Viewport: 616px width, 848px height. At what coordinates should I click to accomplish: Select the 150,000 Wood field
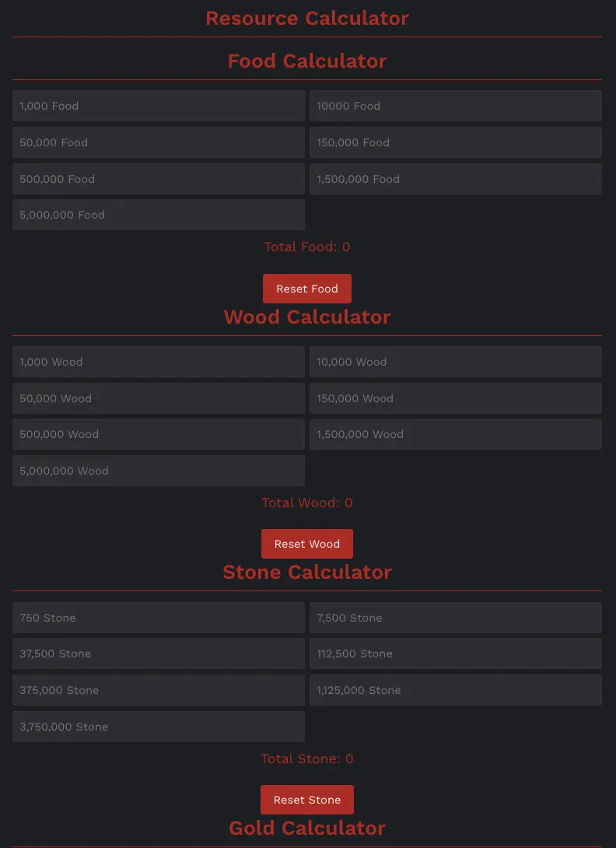point(455,398)
